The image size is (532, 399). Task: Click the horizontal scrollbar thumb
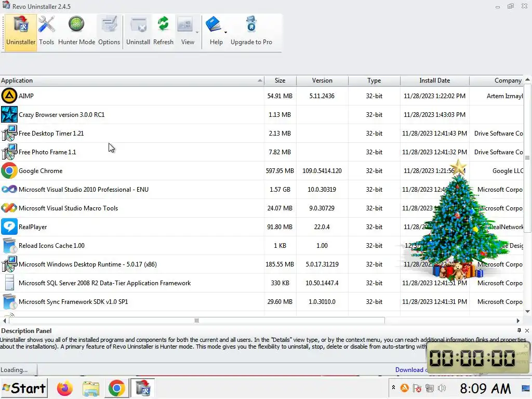(x=197, y=321)
